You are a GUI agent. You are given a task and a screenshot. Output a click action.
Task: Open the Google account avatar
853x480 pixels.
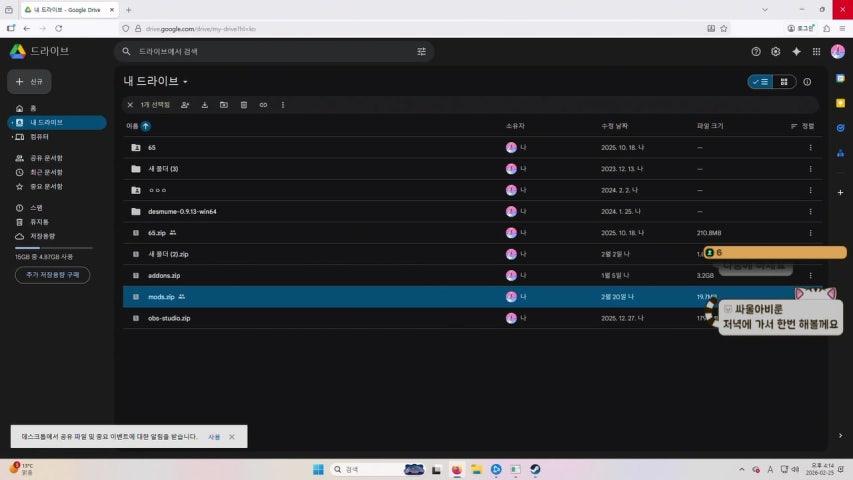(x=838, y=51)
